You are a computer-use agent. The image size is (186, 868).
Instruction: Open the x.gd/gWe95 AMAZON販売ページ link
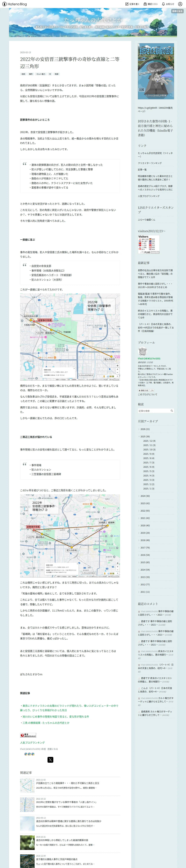(x=155, y=110)
